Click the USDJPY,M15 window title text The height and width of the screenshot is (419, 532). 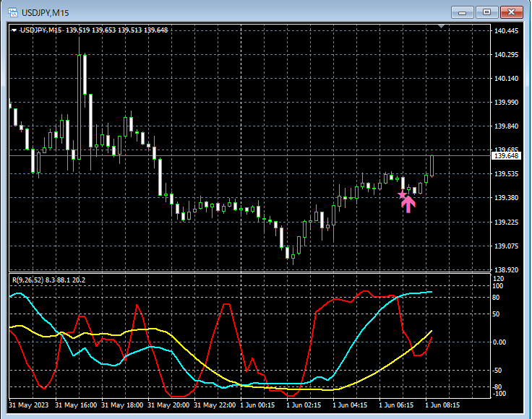coord(46,13)
